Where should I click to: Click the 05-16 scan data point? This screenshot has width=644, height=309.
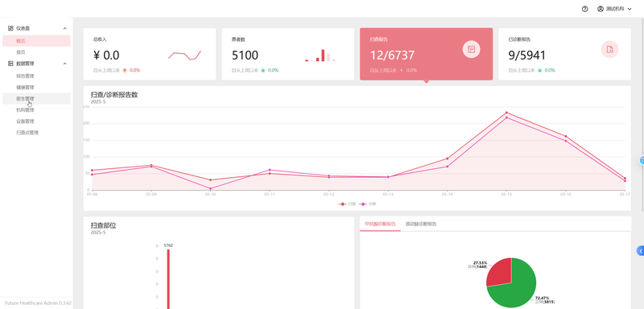click(566, 136)
